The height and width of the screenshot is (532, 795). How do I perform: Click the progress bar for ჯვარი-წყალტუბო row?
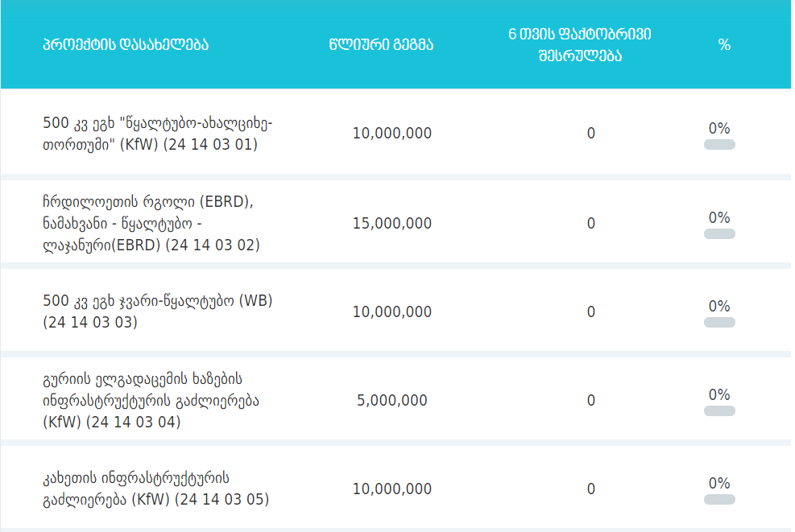coord(719,323)
